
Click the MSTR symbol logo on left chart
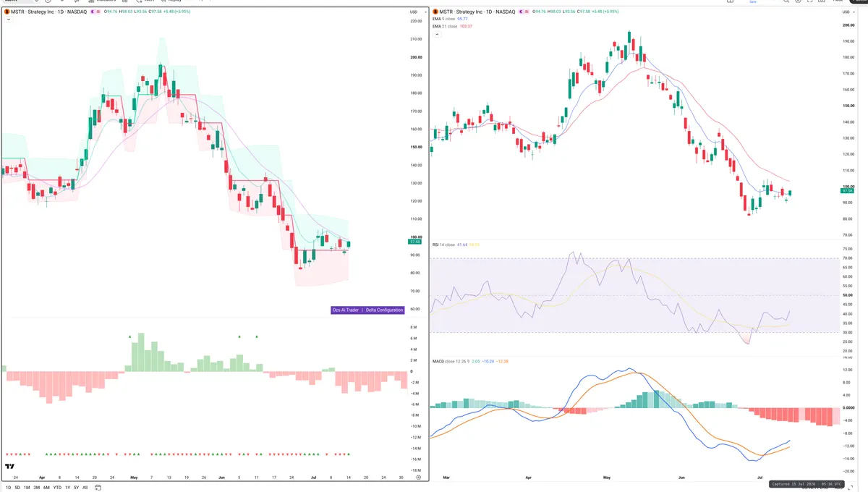pos(7,12)
